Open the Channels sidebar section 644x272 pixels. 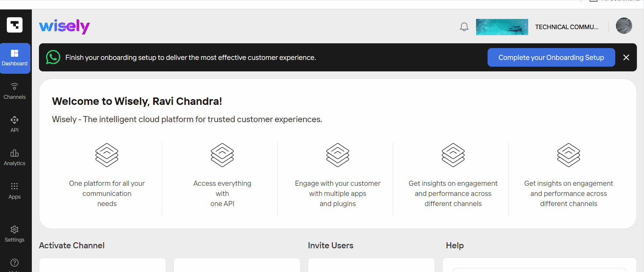click(15, 91)
